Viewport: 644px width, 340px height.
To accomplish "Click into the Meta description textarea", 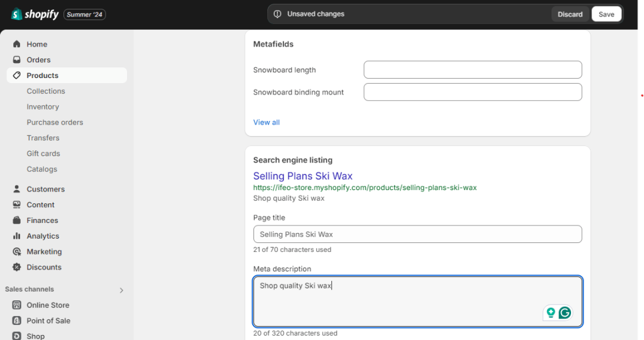I will click(x=418, y=302).
